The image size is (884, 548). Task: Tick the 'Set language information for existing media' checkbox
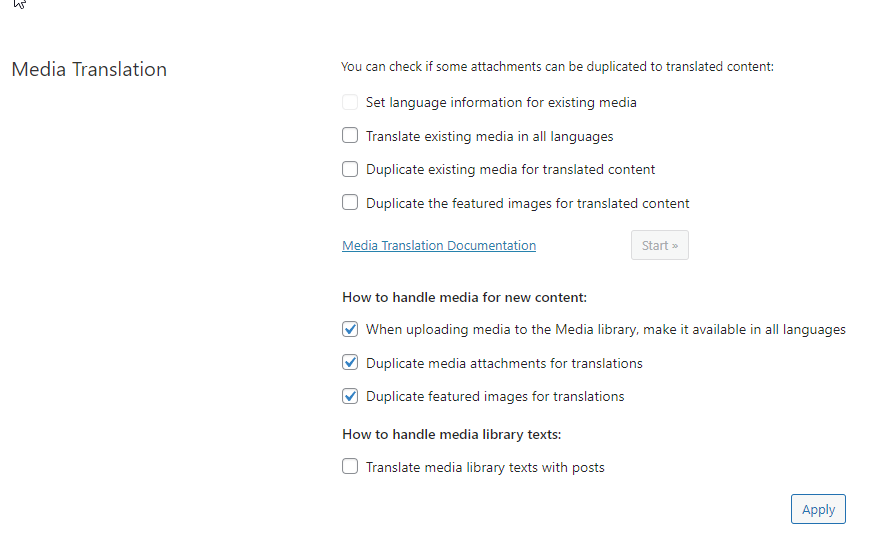(x=350, y=102)
